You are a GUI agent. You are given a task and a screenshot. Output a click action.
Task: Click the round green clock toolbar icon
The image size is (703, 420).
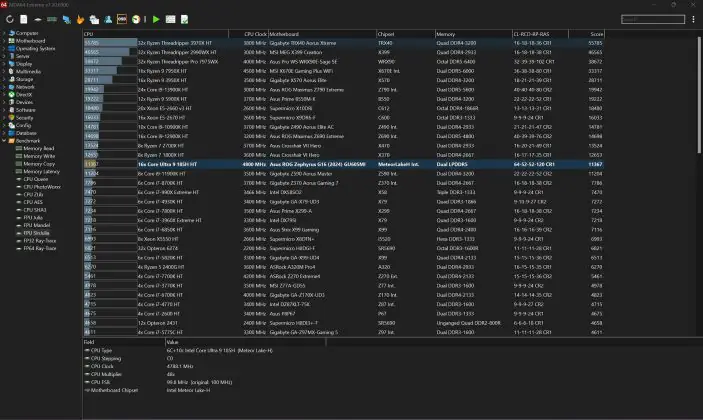136,19
